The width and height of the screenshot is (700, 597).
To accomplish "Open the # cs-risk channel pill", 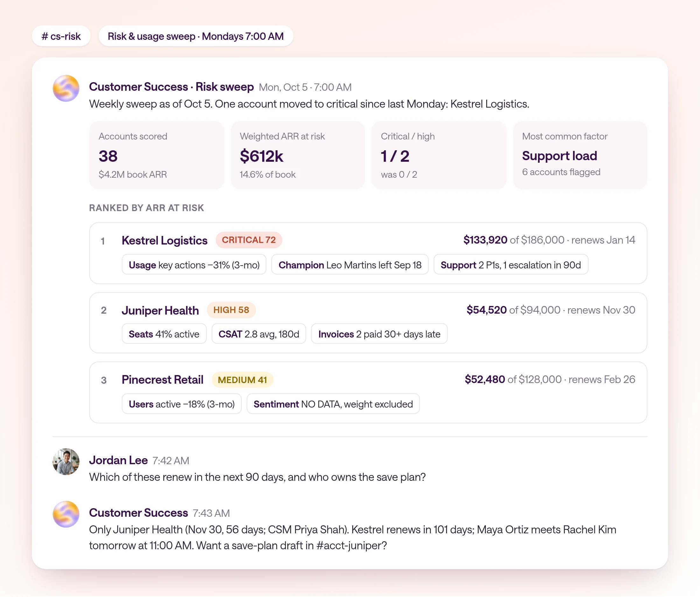I will click(61, 36).
